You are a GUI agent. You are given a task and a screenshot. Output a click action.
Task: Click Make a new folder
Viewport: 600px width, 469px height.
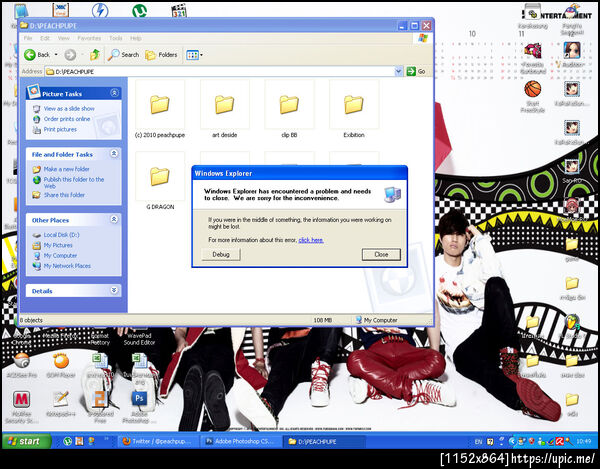point(66,169)
